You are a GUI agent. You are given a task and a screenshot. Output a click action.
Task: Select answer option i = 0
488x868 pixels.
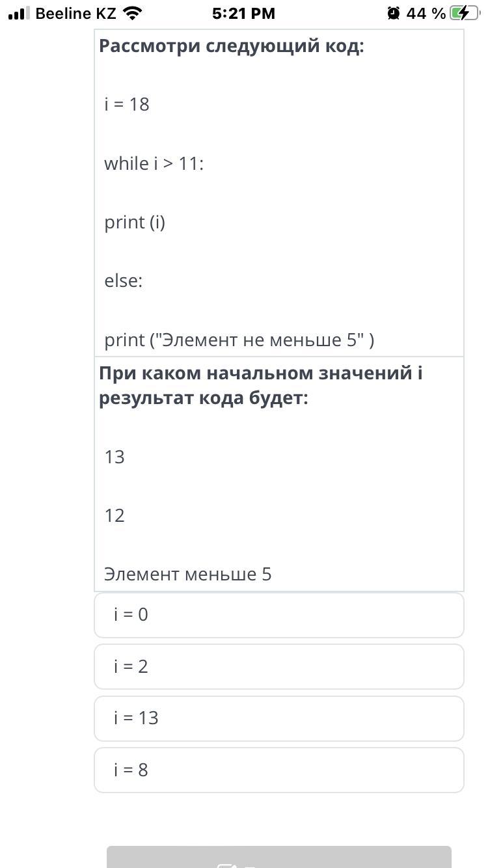[x=278, y=615]
